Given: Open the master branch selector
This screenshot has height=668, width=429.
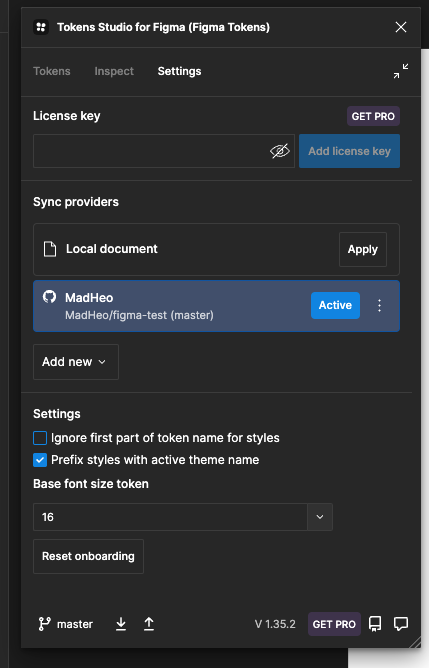Looking at the screenshot, I should click(66, 624).
